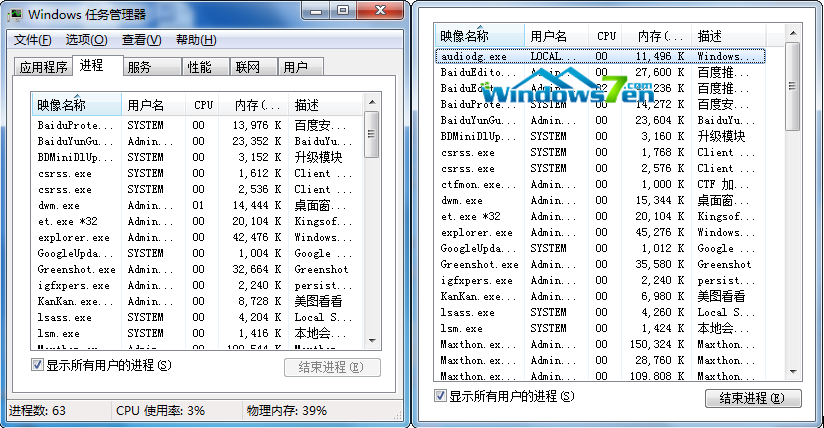Click the Task Manager title bar icon
This screenshot has height=428, width=824.
coord(14,14)
